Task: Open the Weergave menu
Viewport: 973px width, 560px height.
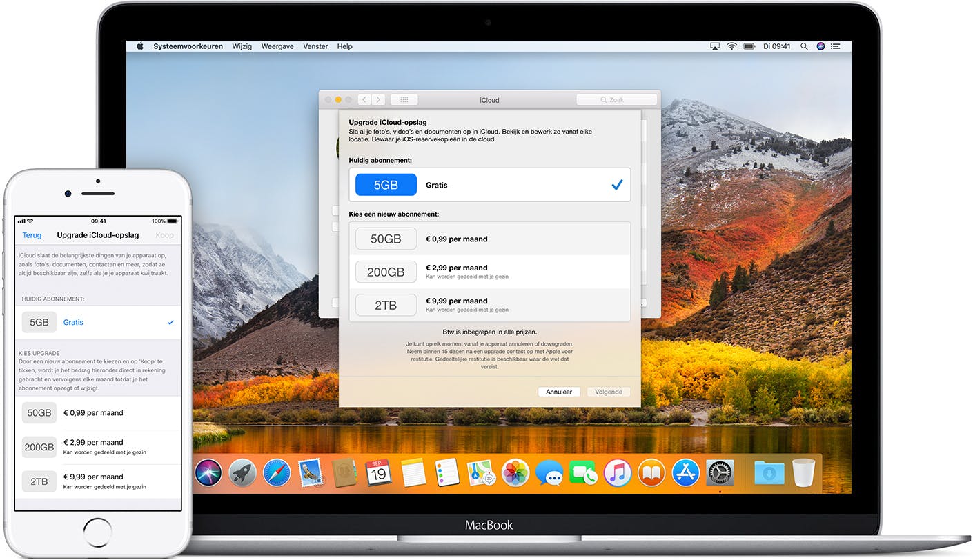Action: 277,46
